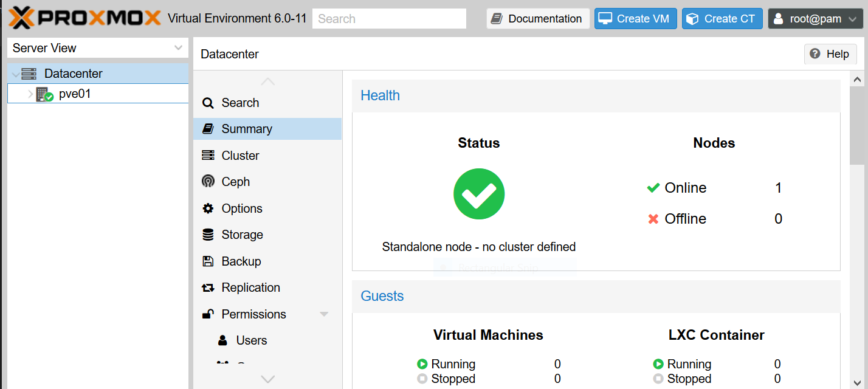Viewport: 868px width, 389px height.
Task: Click the red cross beside Offline
Action: click(653, 219)
